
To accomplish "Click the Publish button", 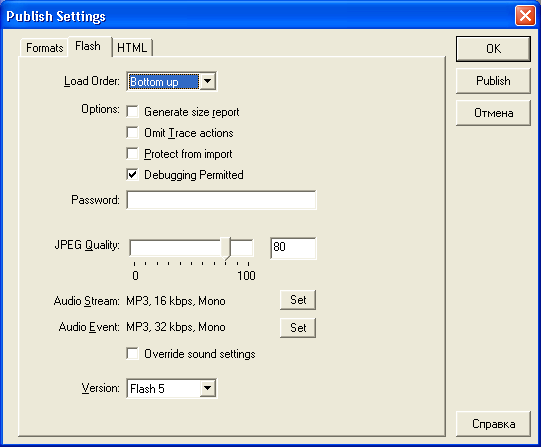I will pos(493,81).
